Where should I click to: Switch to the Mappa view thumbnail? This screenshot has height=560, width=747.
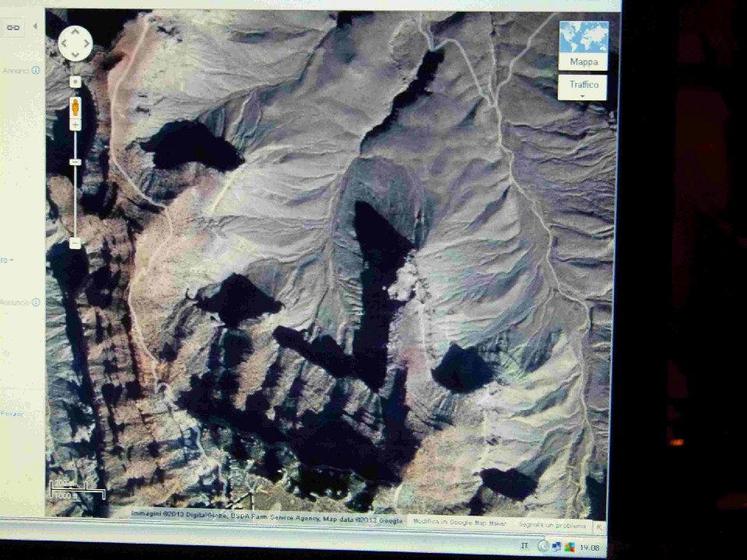coord(584,46)
